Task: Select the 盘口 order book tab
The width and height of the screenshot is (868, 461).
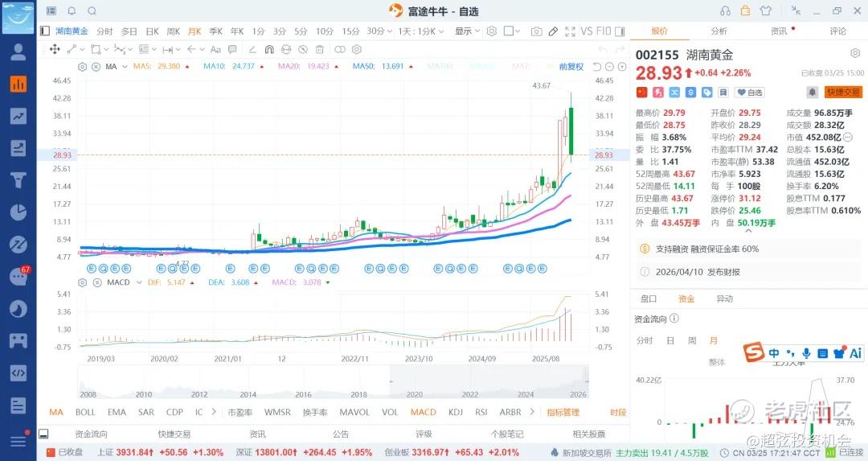Action: point(649,298)
